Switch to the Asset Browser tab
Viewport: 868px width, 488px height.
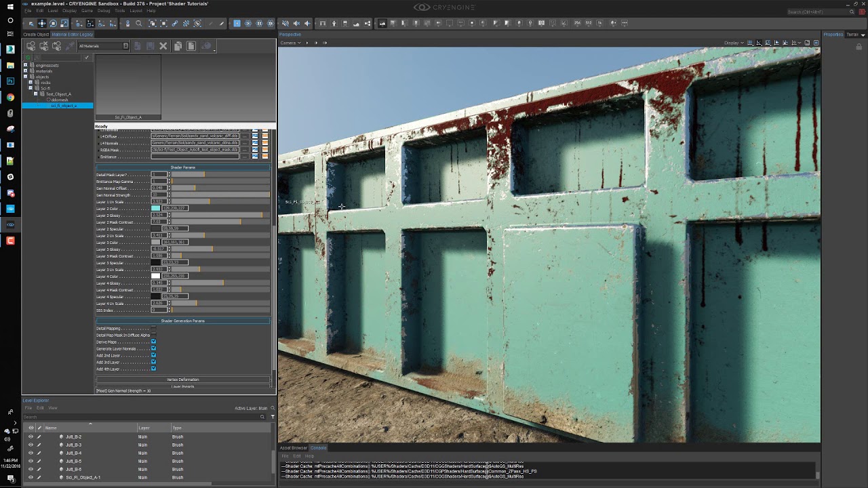click(294, 448)
